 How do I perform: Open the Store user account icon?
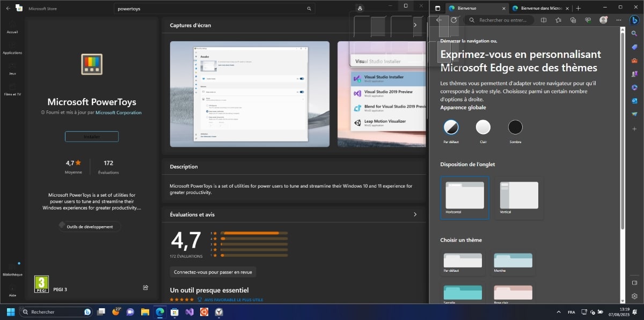tap(360, 9)
